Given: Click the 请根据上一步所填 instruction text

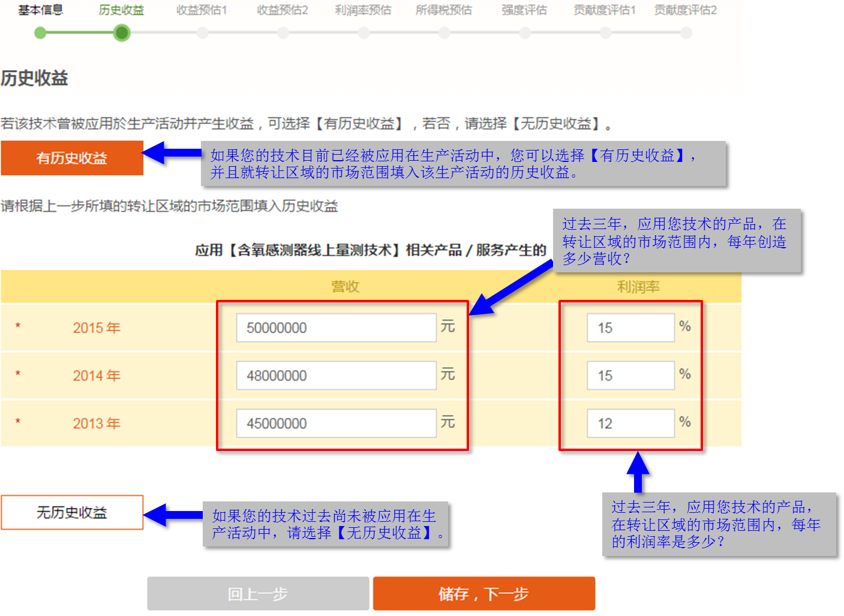Looking at the screenshot, I should point(169,206).
